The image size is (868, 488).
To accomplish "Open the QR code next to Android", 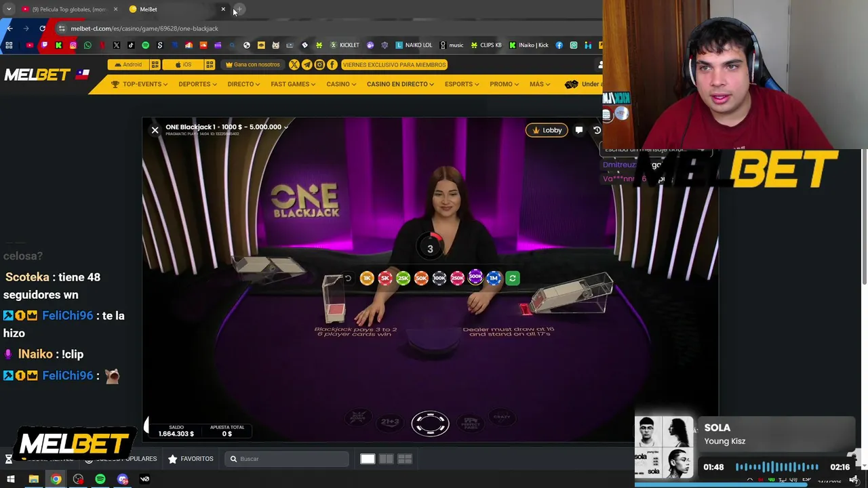I will coord(155,64).
